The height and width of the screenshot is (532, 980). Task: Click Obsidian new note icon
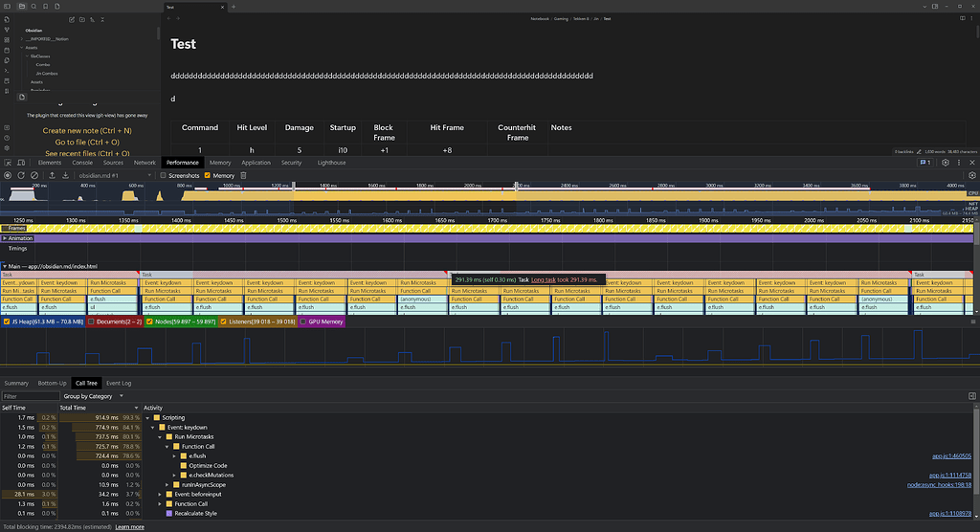point(72,19)
